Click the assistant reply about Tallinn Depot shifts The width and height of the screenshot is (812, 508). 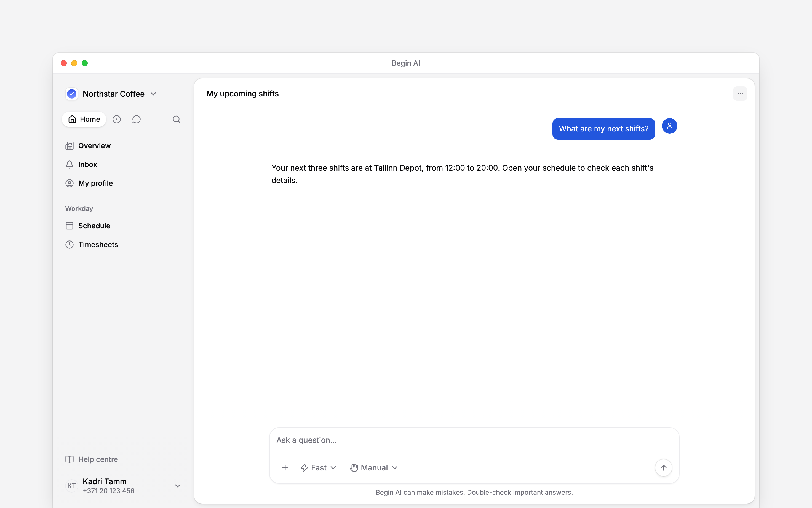tap(462, 174)
